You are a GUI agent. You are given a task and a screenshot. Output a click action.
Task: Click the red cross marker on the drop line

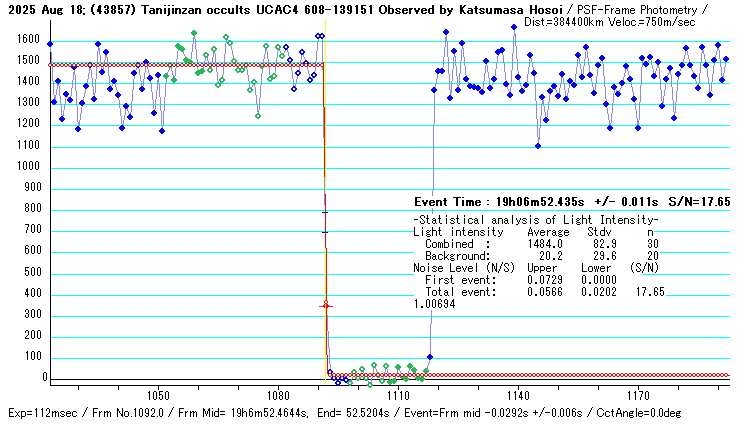pyautogui.click(x=324, y=305)
